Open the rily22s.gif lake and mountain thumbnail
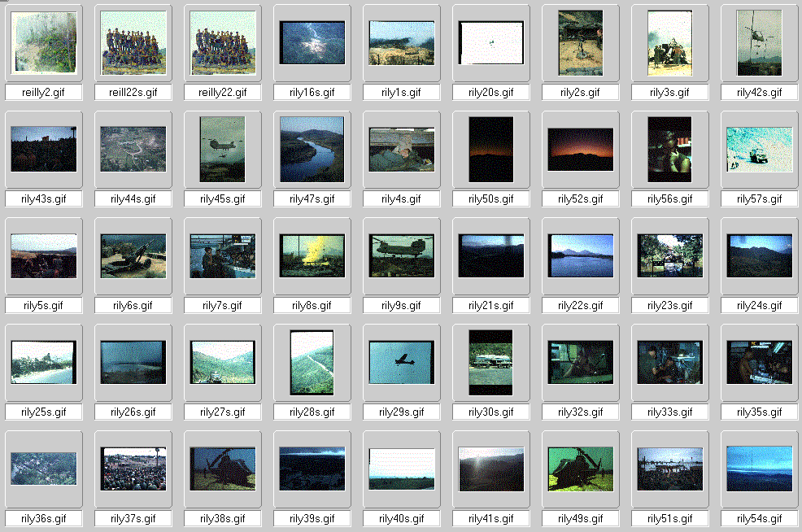This screenshot has width=802, height=532. click(581, 255)
